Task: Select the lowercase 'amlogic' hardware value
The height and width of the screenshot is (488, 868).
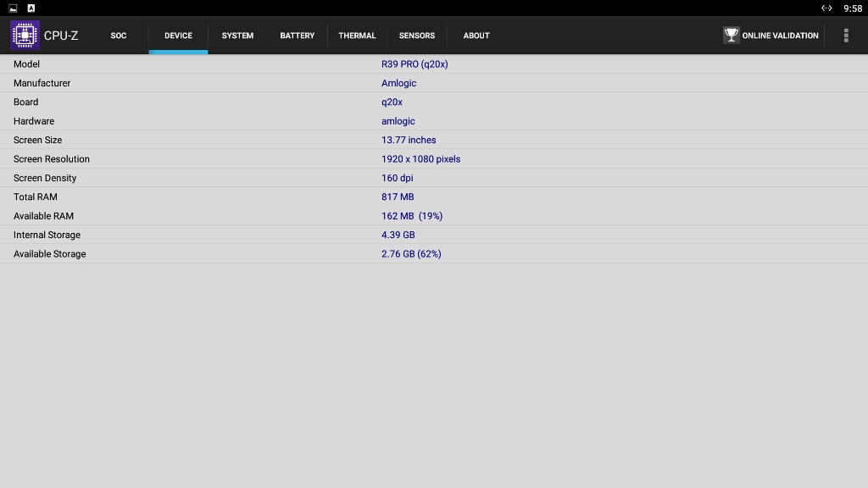Action: click(x=398, y=121)
